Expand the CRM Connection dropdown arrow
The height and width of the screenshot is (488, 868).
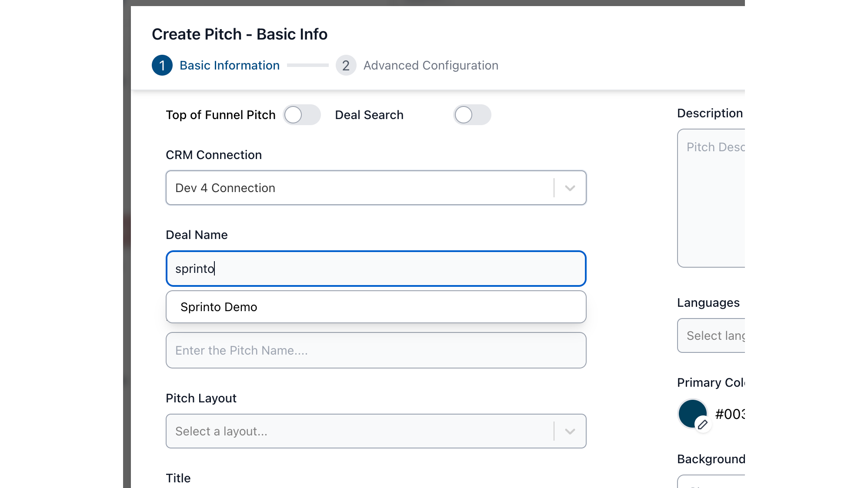570,188
